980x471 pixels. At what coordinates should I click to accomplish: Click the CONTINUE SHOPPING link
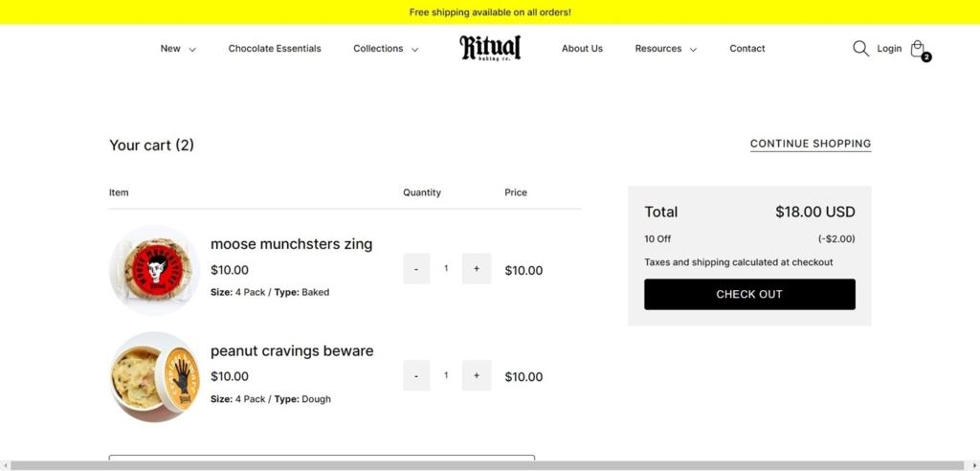[x=810, y=144]
